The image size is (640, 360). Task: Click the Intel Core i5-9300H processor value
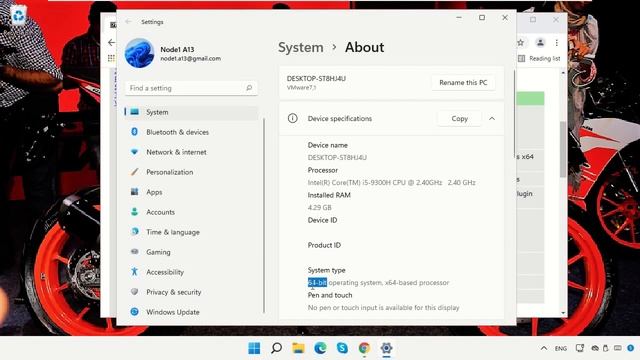pos(391,182)
